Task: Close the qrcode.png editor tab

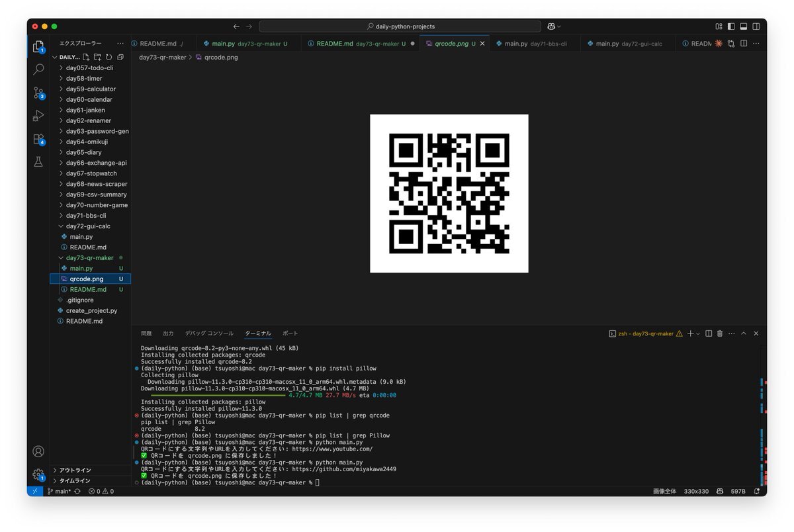Action: [x=482, y=44]
